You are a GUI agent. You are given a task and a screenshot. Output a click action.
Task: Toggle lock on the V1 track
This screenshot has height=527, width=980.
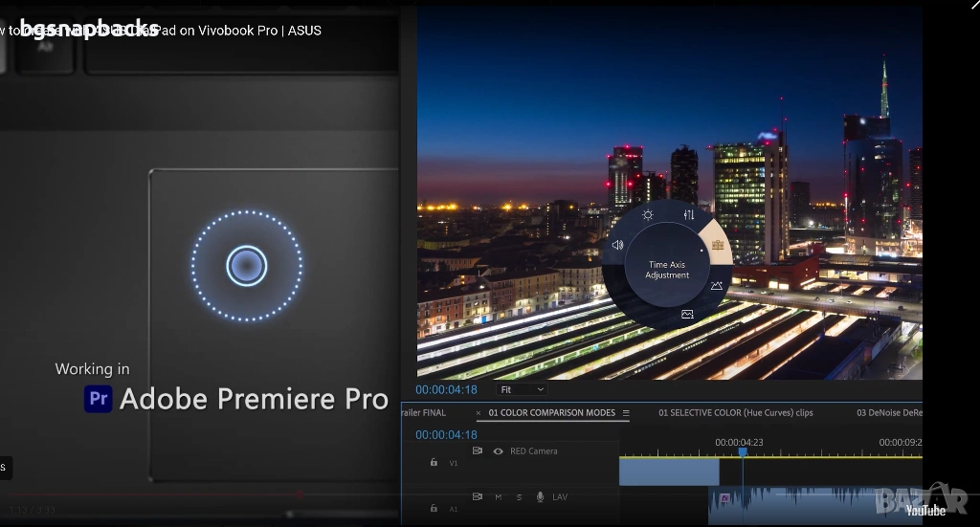point(434,463)
